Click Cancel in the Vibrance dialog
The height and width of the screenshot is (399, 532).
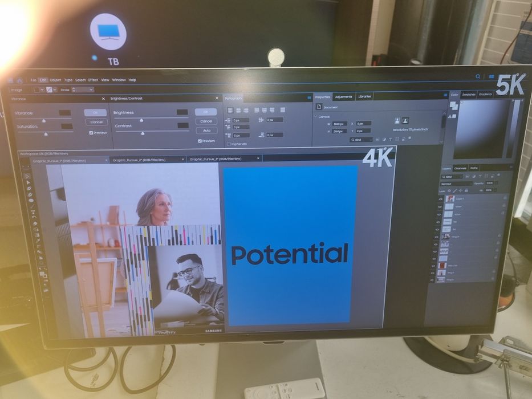96,122
